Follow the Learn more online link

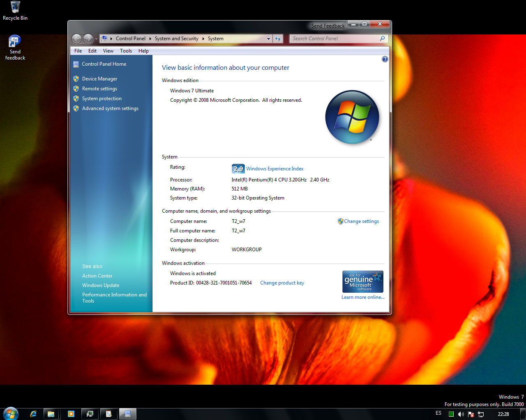click(x=363, y=297)
